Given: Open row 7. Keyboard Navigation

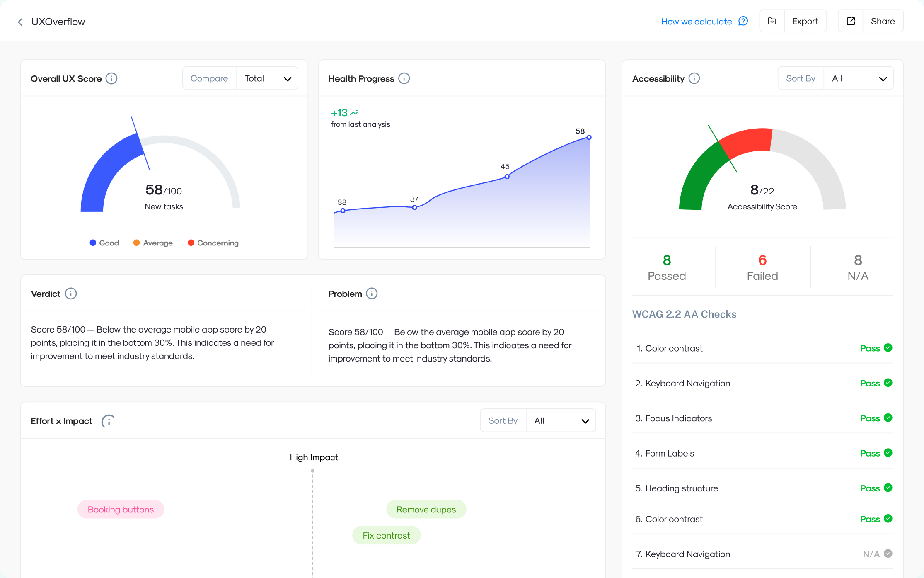Looking at the screenshot, I should pyautogui.click(x=762, y=554).
